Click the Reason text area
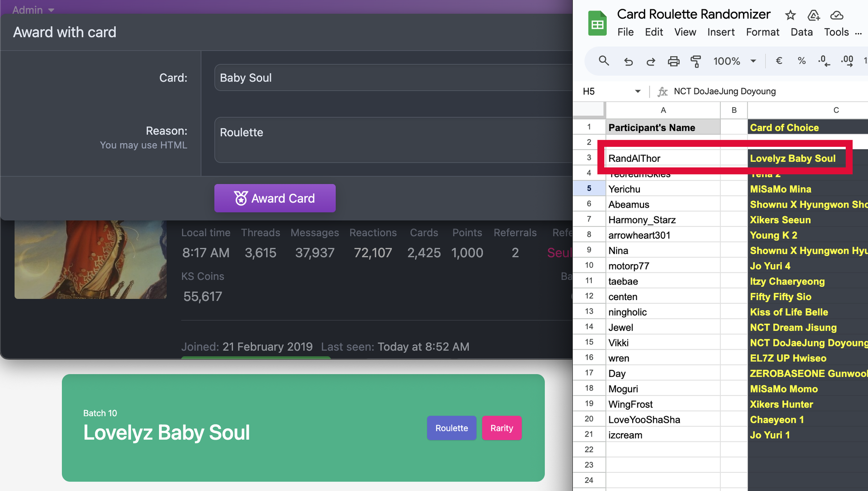This screenshot has height=491, width=868. (x=393, y=140)
